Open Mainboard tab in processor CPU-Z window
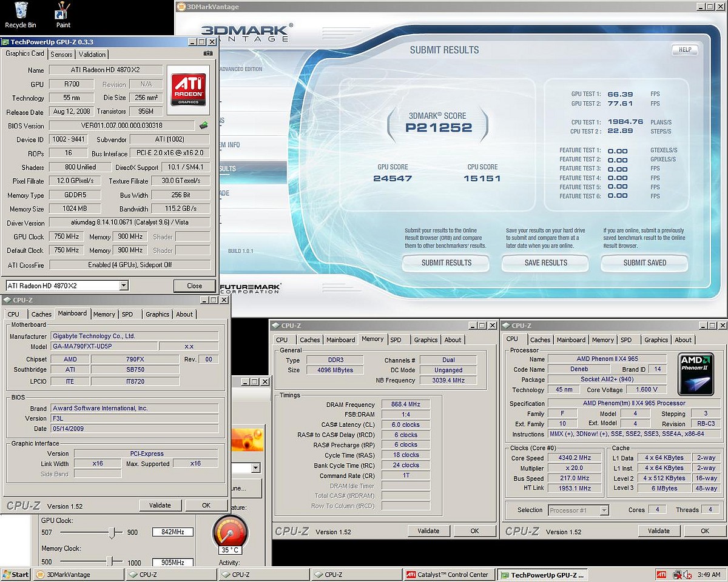The width and height of the screenshot is (728, 582). [x=571, y=339]
